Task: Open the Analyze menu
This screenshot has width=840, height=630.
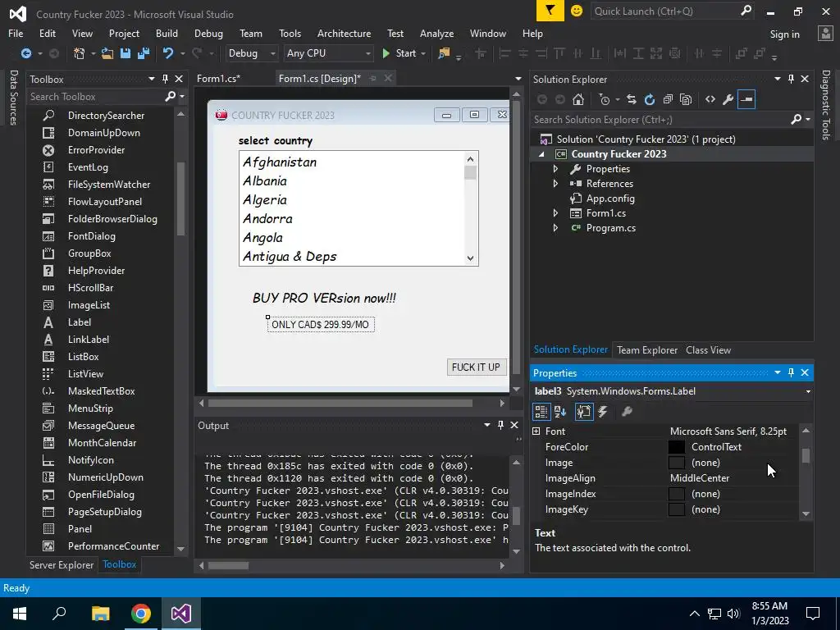Action: 436,33
